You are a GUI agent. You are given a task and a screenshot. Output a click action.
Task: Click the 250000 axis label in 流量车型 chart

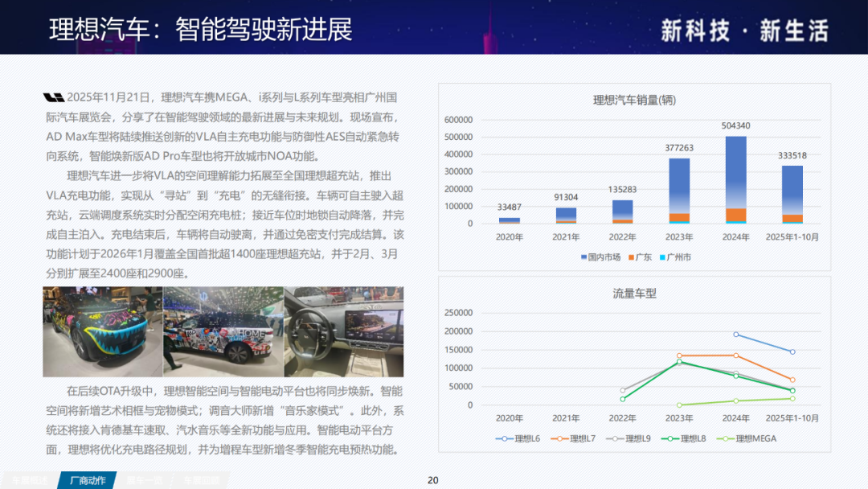tap(458, 313)
